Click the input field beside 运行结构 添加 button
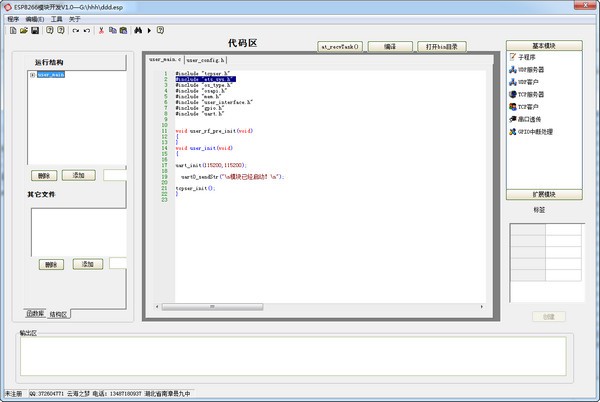 click(x=115, y=175)
